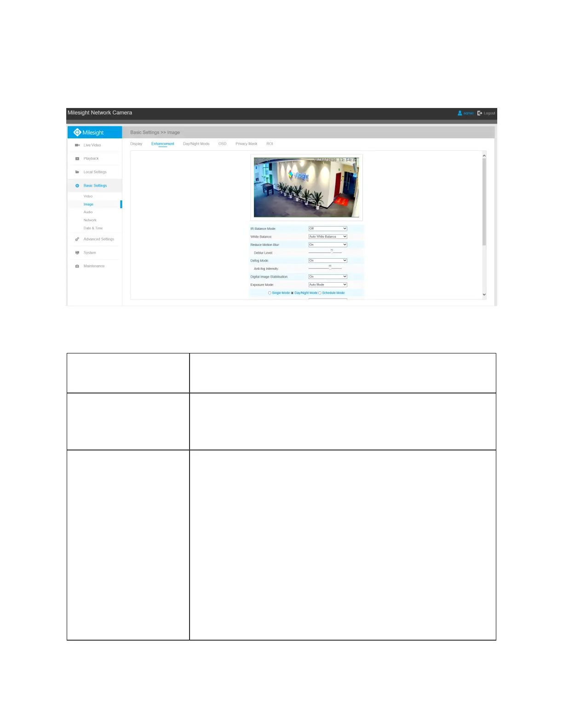Click the Logout link
The height and width of the screenshot is (728, 563).
coord(486,113)
